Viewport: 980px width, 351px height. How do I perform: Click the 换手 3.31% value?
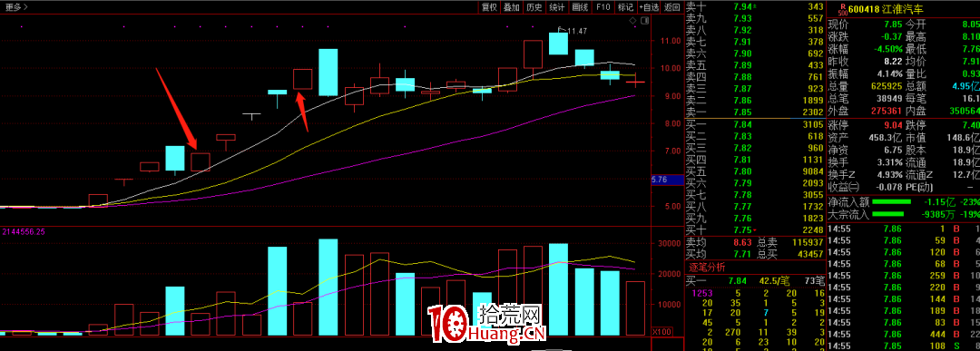pyautogui.click(x=890, y=161)
